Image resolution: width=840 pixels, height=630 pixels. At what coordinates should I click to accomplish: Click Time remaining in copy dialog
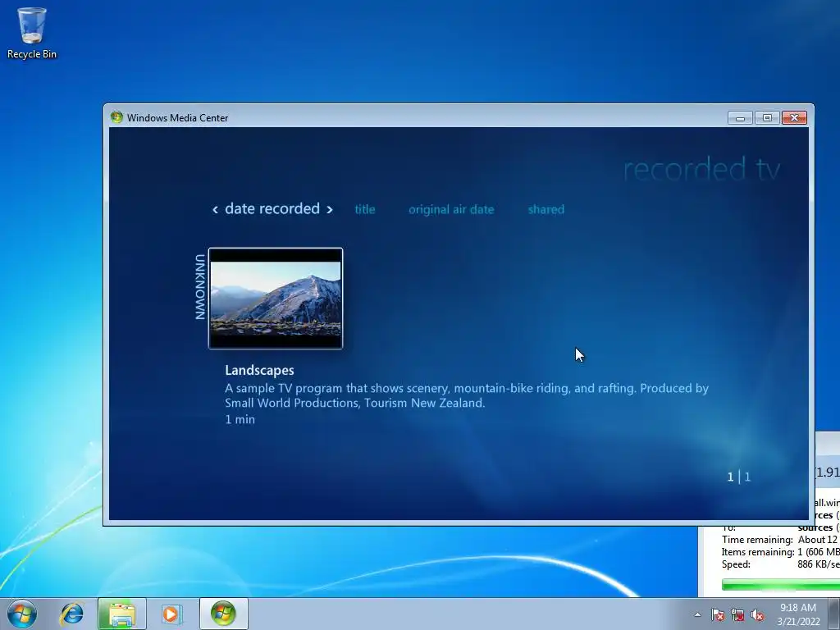pos(757,540)
